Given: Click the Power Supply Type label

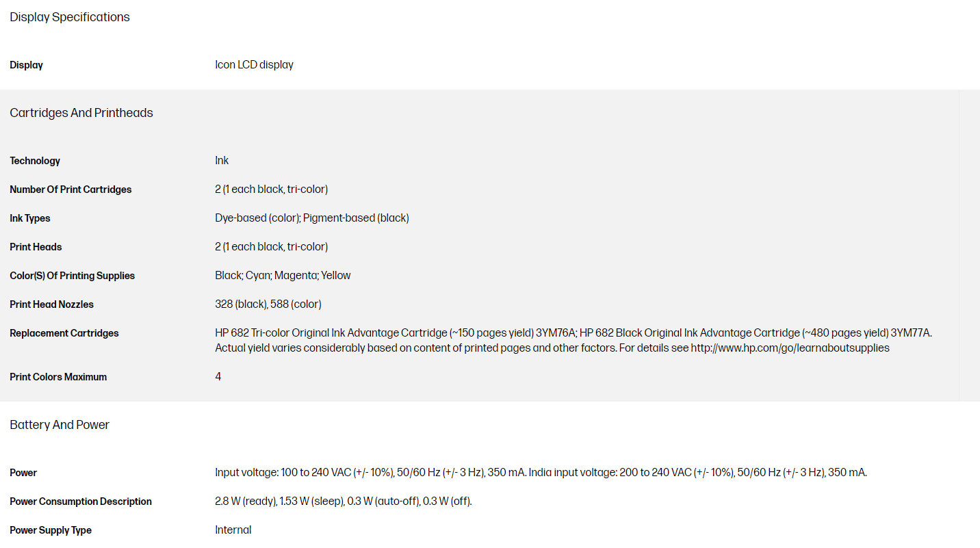Looking at the screenshot, I should [x=51, y=530].
